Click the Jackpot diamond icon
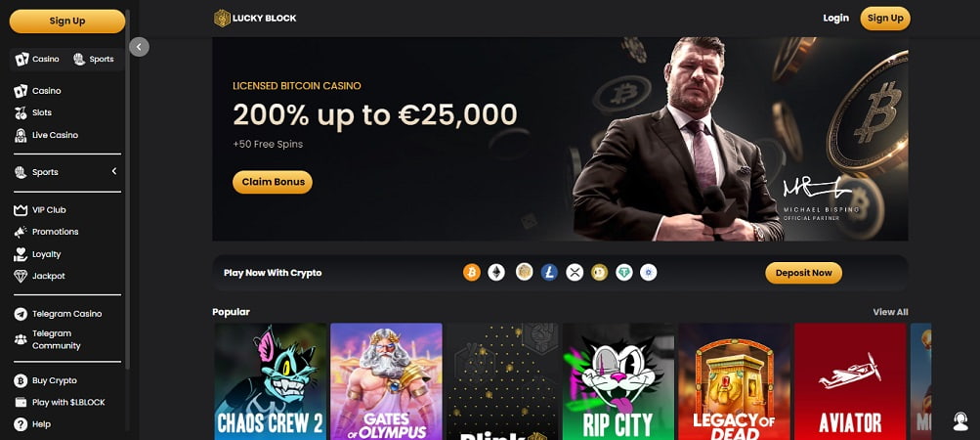Screen dimensions: 980x440 tap(21, 276)
